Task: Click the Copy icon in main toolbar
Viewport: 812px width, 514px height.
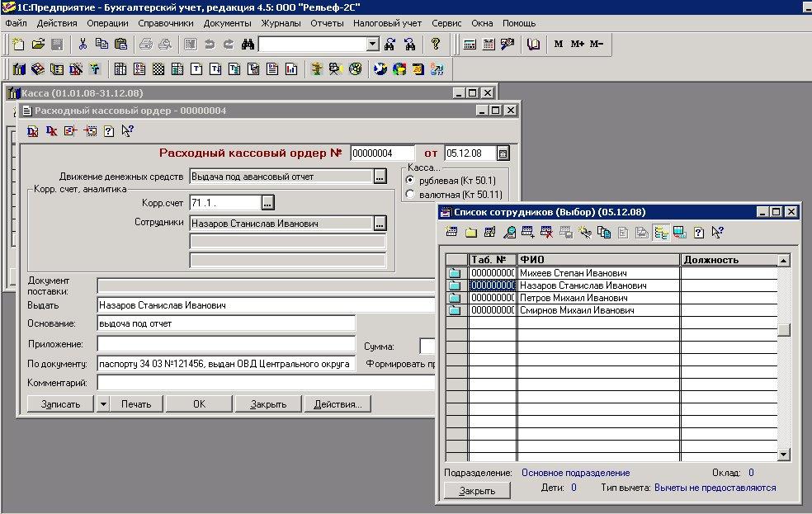Action: pyautogui.click(x=101, y=45)
